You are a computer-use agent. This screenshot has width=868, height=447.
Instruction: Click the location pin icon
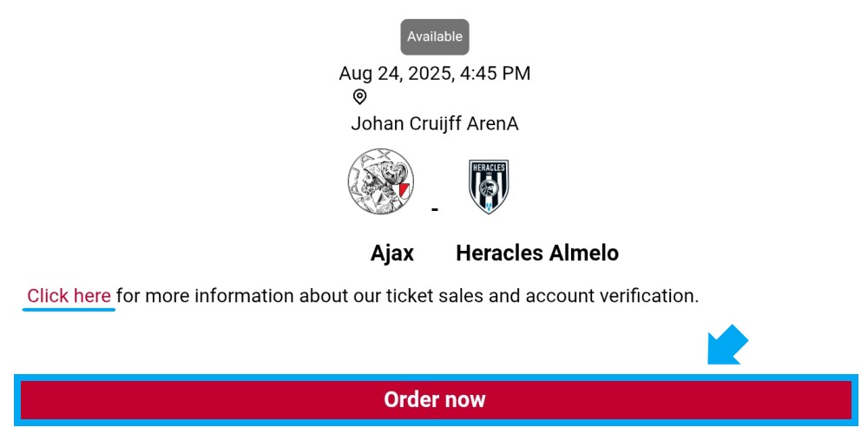tap(359, 97)
